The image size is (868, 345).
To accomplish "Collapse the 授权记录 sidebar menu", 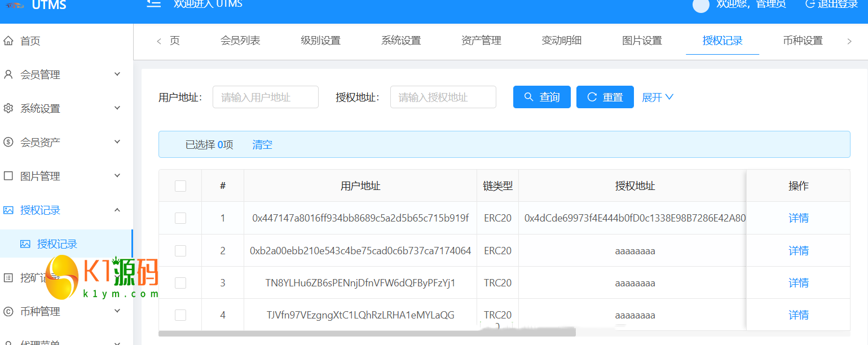I will coord(117,210).
